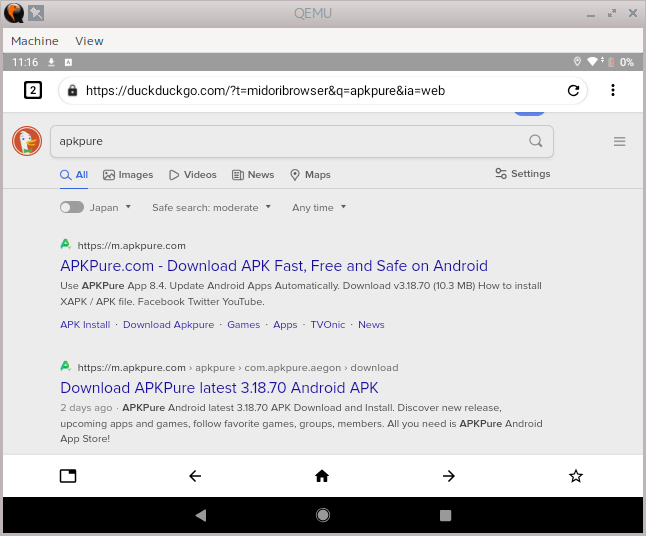The width and height of the screenshot is (646, 536).
Task: Click the battery icon showing 0%
Action: click(x=611, y=62)
